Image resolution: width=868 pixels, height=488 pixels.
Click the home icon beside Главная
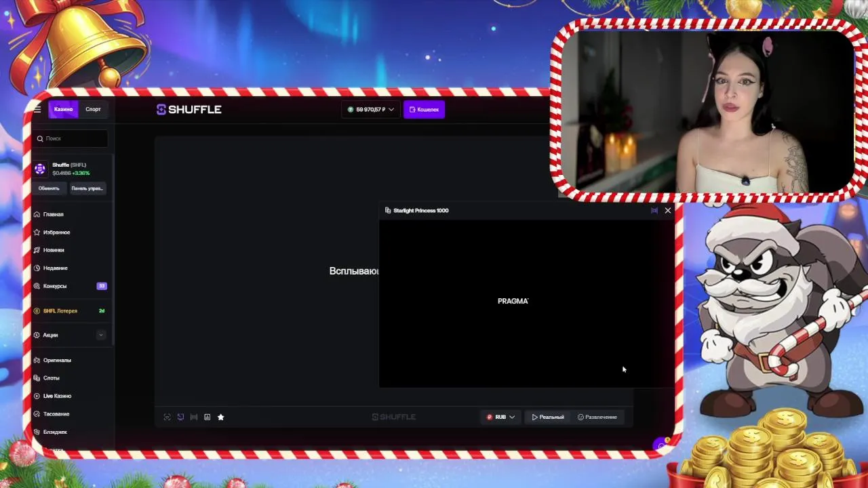pos(37,214)
